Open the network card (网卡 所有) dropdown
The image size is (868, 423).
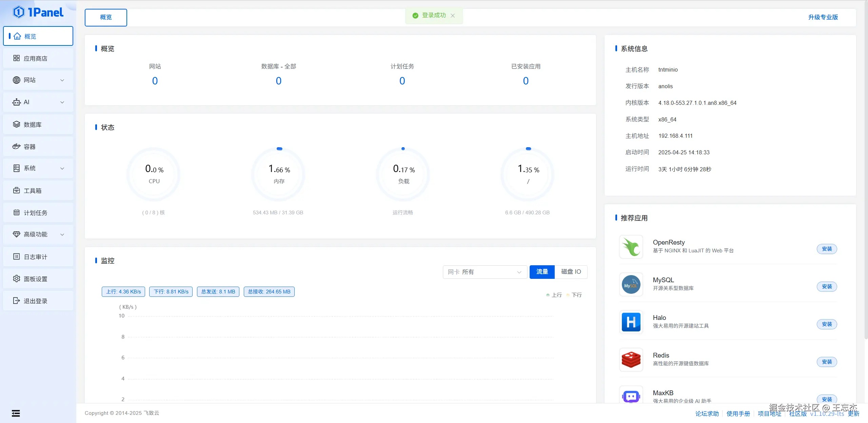pyautogui.click(x=485, y=272)
